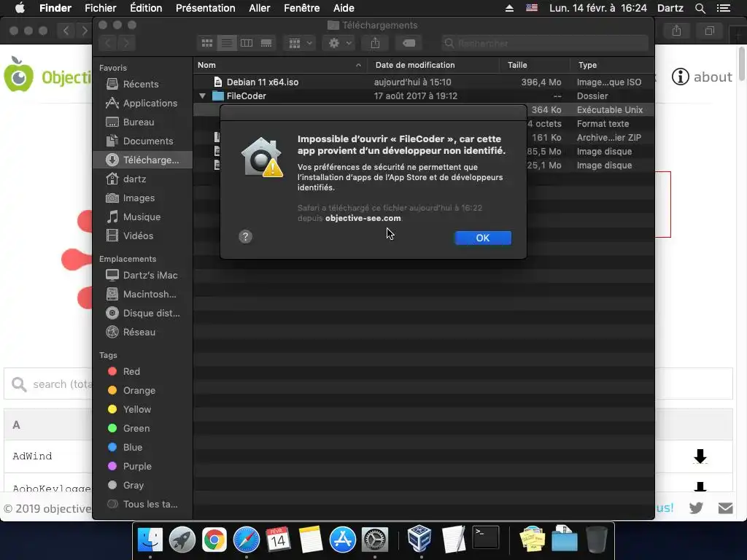Image resolution: width=747 pixels, height=560 pixels.
Task: Open System Preferences from the Dock
Action: coord(375,540)
